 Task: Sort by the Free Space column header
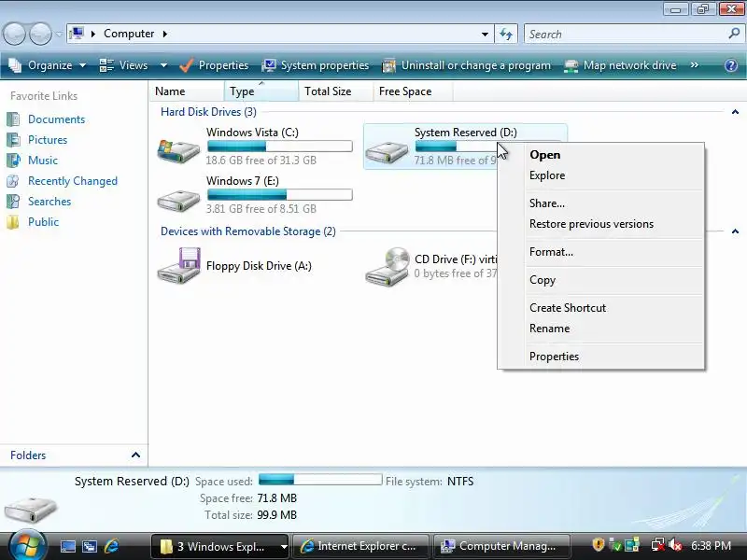coord(413,91)
